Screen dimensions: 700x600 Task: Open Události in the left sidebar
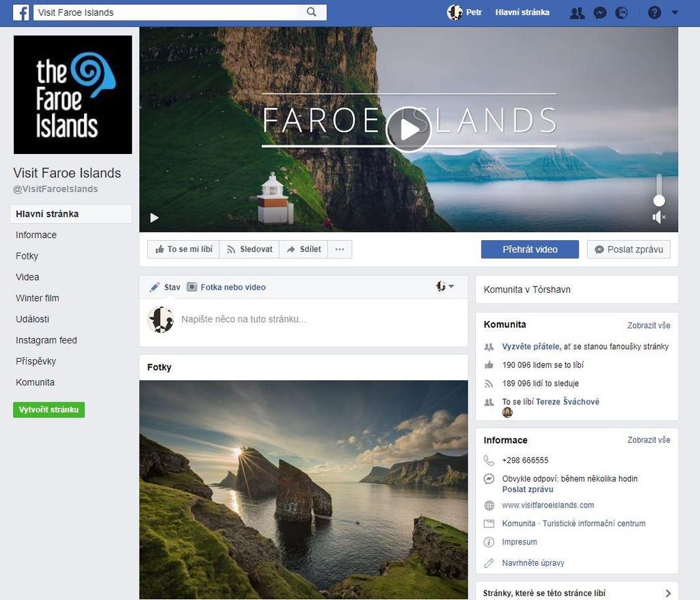point(33,319)
